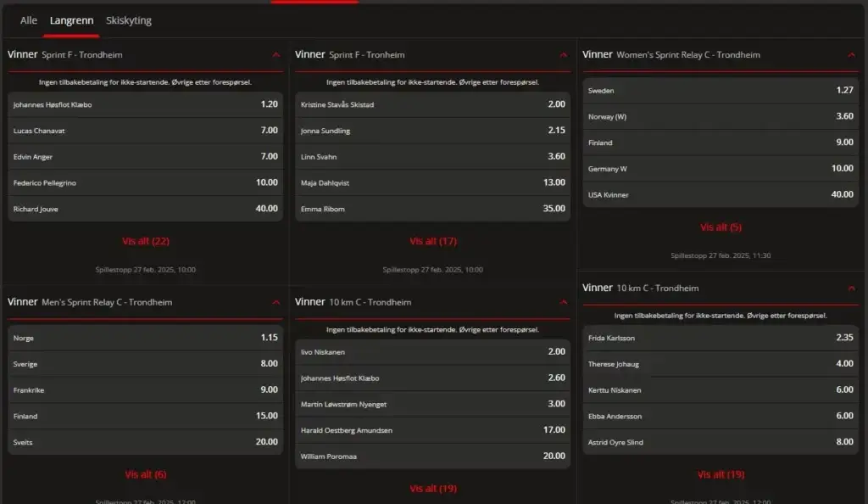Switch to the Alle tab

coord(28,20)
